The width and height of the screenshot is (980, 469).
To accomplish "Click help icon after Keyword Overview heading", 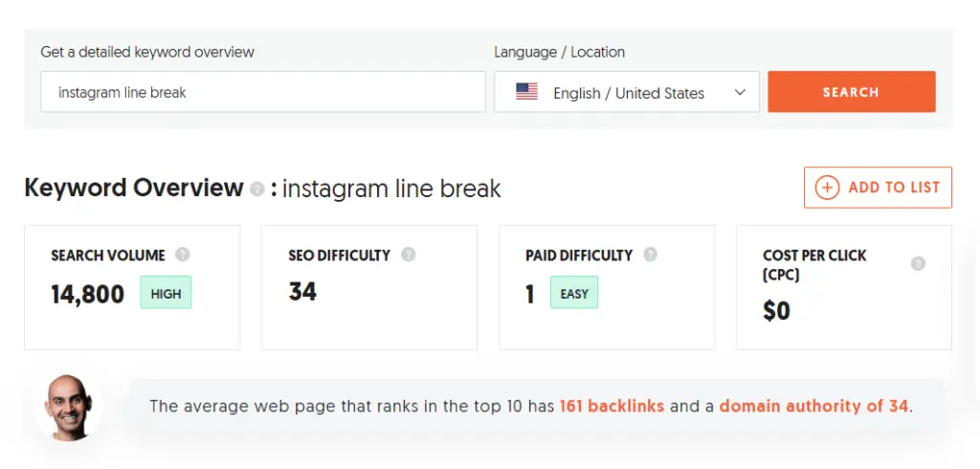I will (256, 190).
